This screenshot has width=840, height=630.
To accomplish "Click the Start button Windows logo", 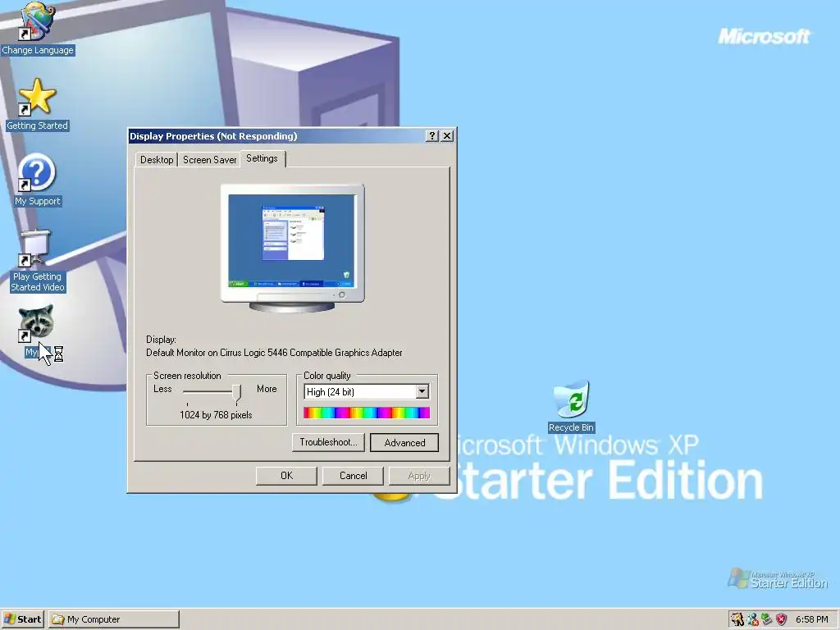I will (10, 619).
